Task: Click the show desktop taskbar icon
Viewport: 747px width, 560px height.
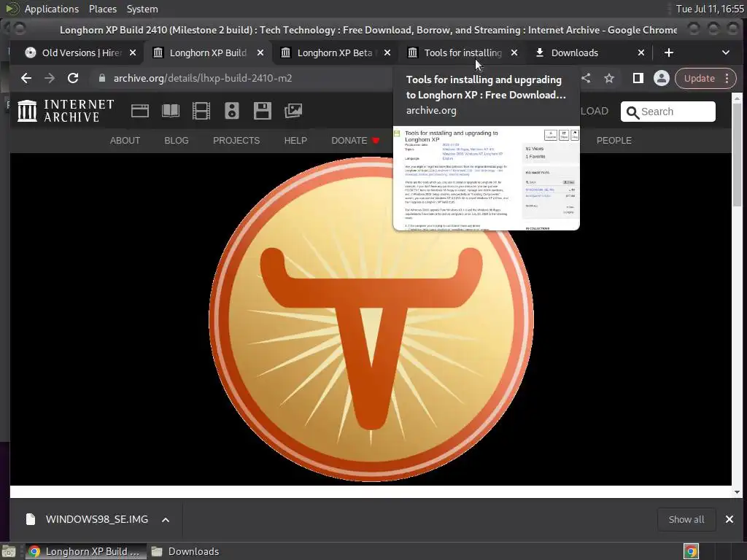Action: pyautogui.click(x=9, y=551)
